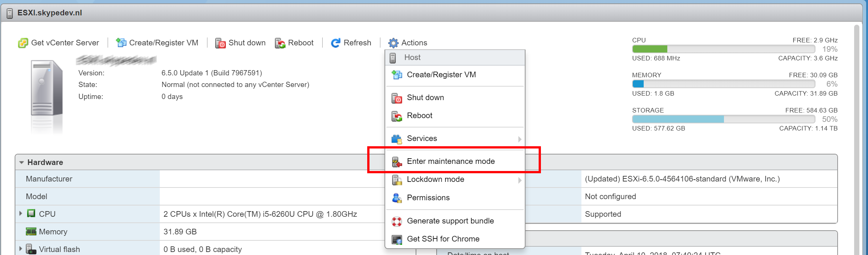
Task: Select Generate support bundle menu item
Action: [455, 221]
